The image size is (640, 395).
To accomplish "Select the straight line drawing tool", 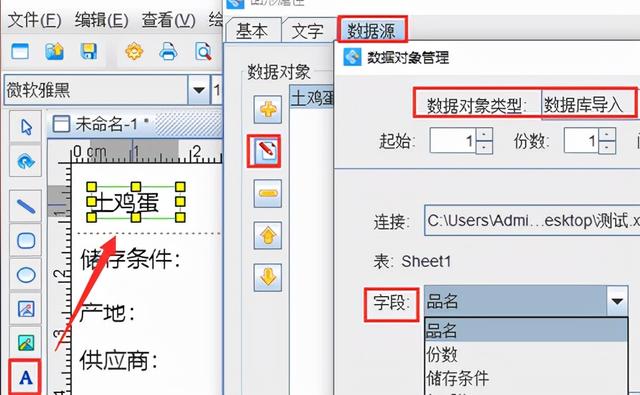I will pyautogui.click(x=25, y=206).
